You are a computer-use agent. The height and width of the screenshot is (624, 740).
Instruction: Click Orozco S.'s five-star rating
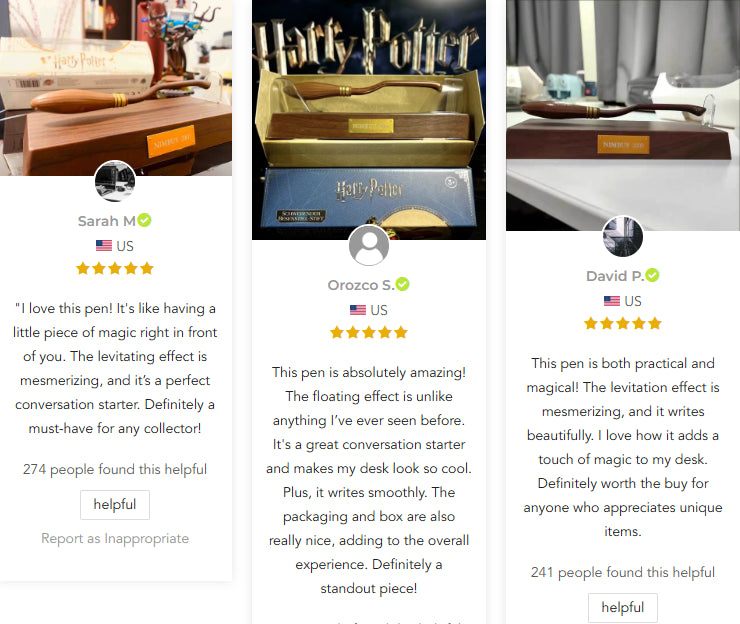click(369, 333)
